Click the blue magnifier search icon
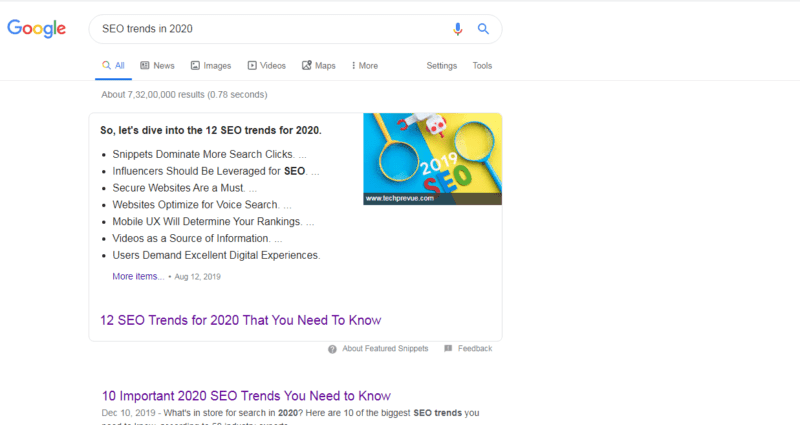800x425 pixels. tap(483, 29)
